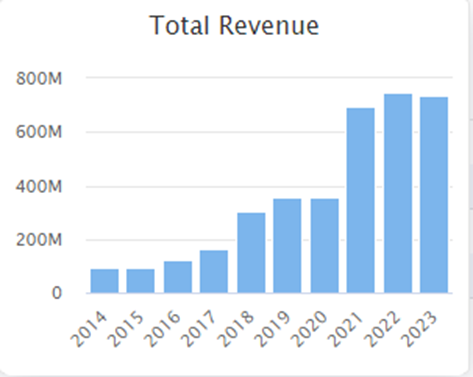This screenshot has height=377, width=473.
Task: Click the 2020 x-axis label
Action: tap(309, 330)
